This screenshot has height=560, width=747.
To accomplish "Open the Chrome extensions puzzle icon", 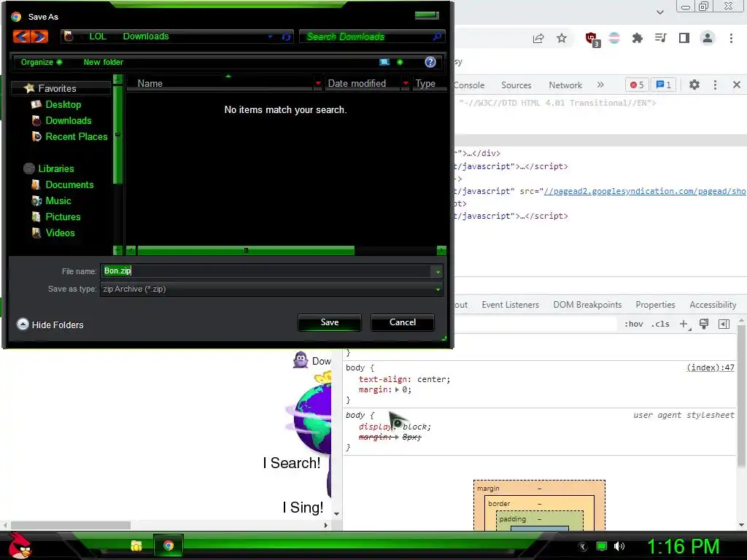I will [x=638, y=38].
